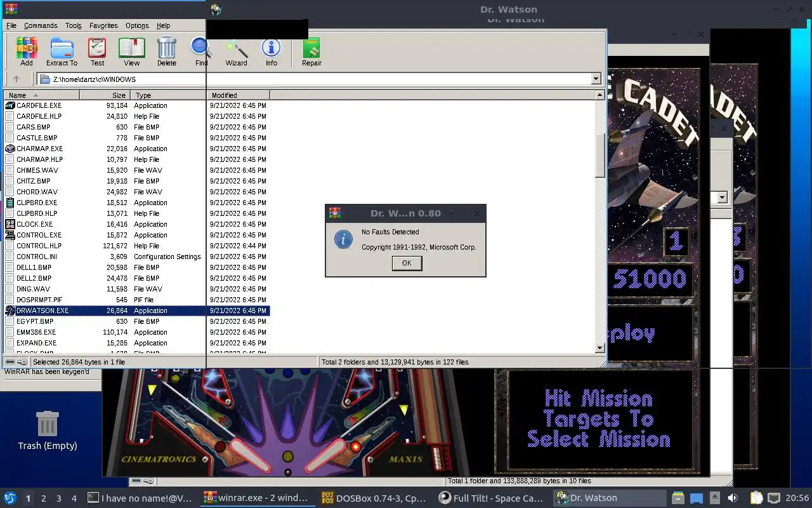Viewport: 812px width, 508px height.
Task: Select the EMM386.EXE file row
Action: coord(137,332)
